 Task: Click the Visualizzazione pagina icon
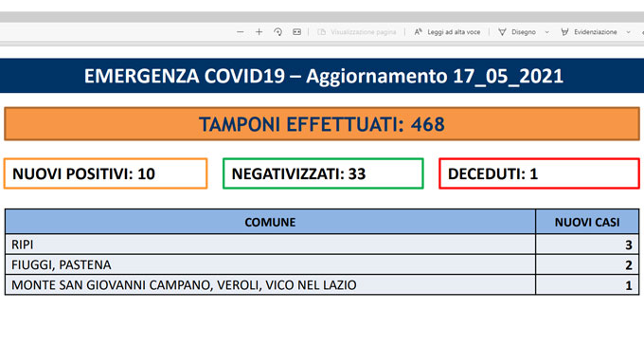pyautogui.click(x=322, y=32)
